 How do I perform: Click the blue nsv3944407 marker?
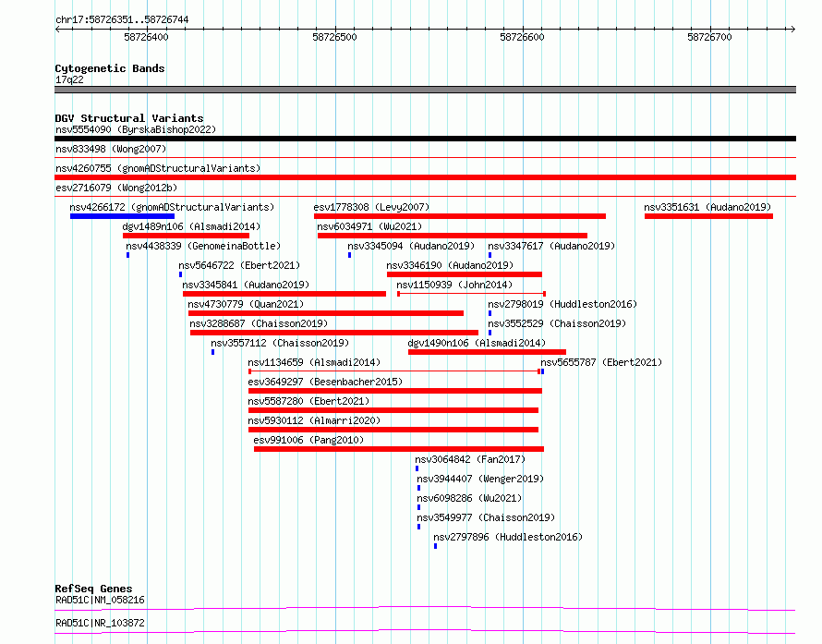pos(418,488)
